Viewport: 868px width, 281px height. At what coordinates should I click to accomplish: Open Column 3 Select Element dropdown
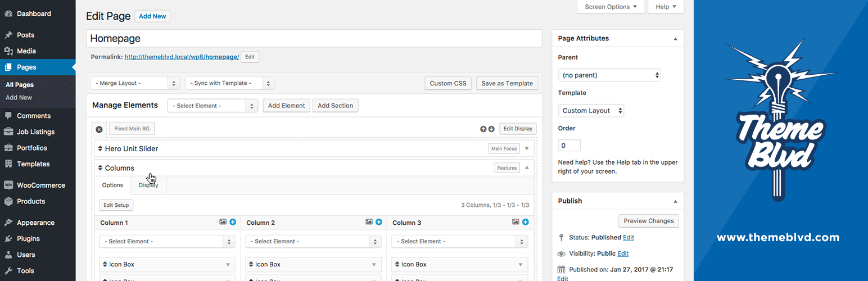[x=460, y=242]
